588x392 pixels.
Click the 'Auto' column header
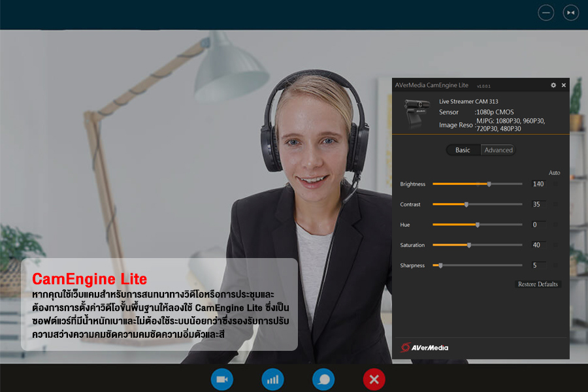point(554,172)
